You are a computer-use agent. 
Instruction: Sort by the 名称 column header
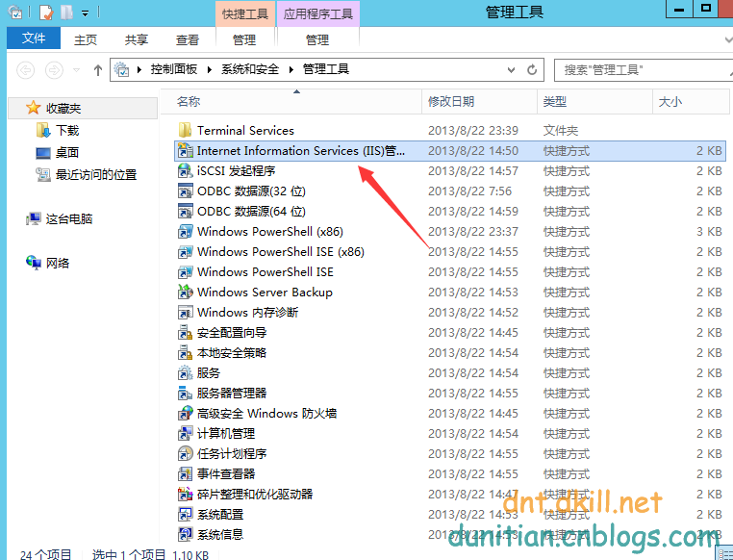[x=291, y=101]
